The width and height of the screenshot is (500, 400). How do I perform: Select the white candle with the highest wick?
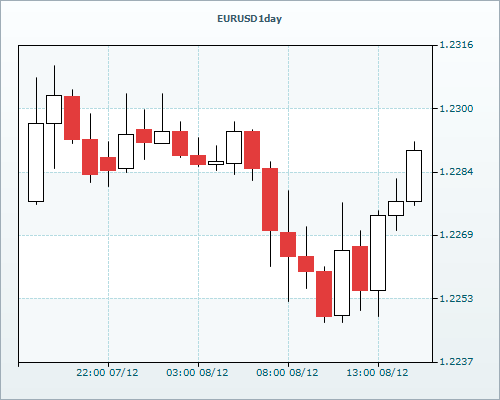[x=54, y=109]
